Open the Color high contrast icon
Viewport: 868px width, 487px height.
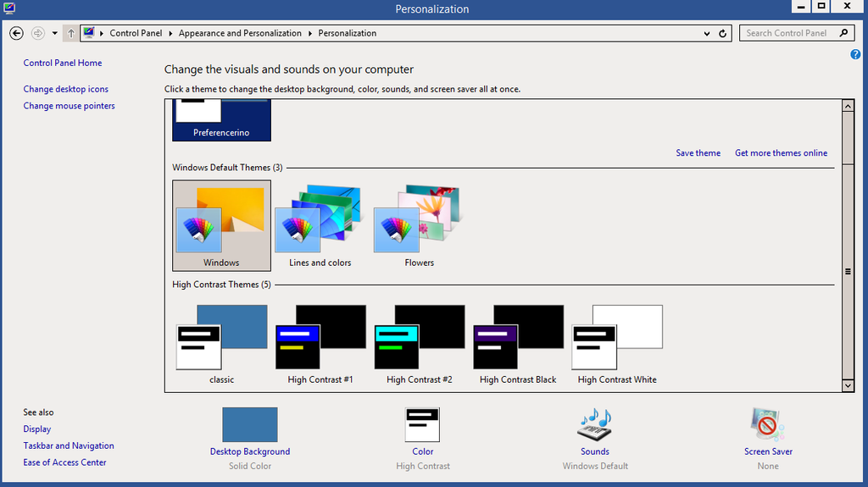[x=422, y=424]
